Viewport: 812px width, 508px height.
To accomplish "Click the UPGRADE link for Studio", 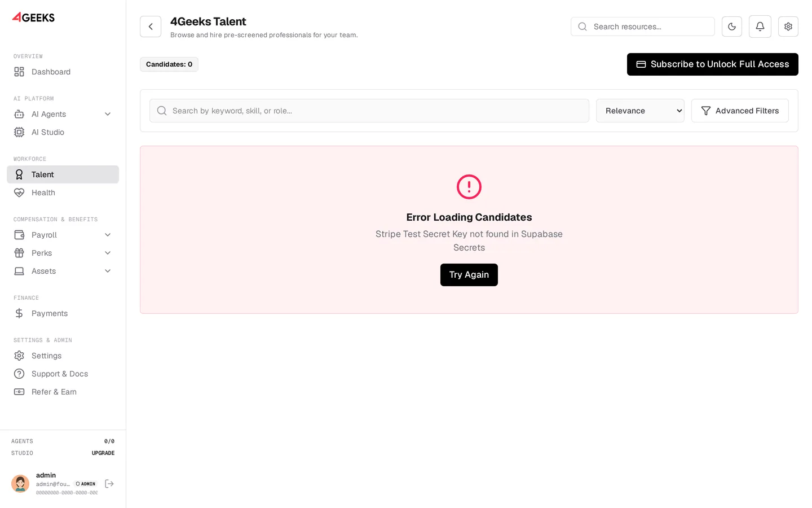I will [103, 453].
